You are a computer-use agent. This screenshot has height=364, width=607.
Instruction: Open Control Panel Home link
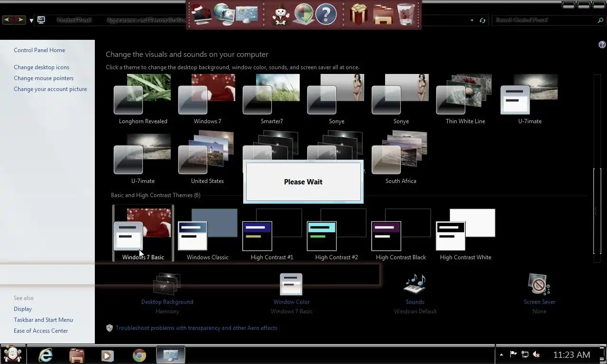(39, 50)
